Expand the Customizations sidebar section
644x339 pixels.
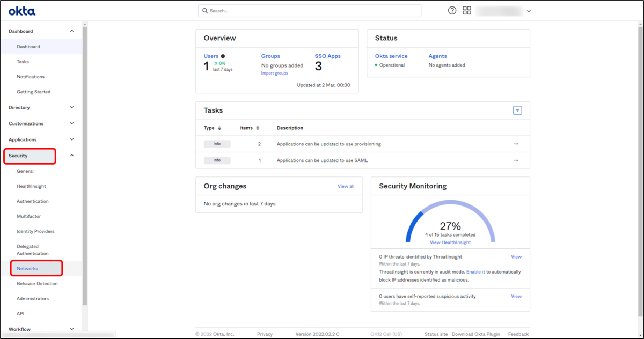(x=72, y=123)
